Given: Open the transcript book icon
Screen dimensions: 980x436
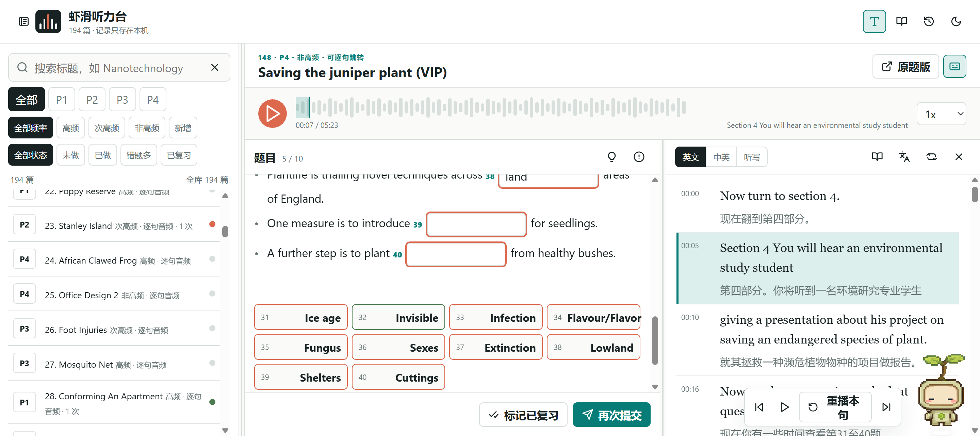Looking at the screenshot, I should pos(877,156).
